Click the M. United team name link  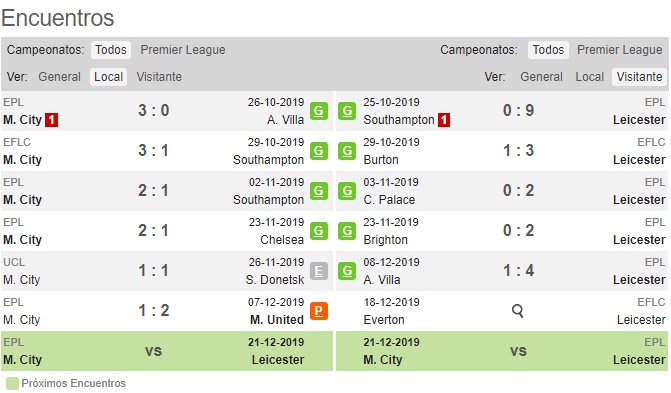[277, 319]
